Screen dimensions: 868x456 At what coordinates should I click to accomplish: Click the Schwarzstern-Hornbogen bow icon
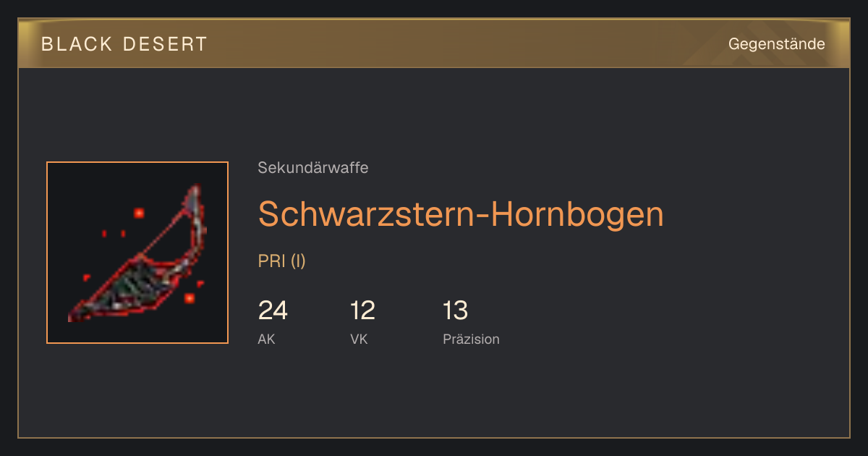coord(137,253)
